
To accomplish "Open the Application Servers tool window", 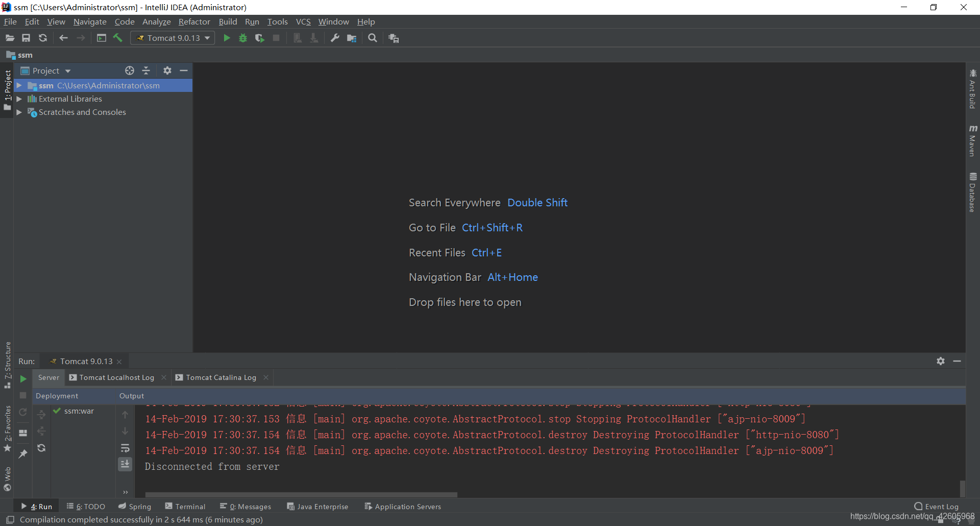I will click(403, 507).
